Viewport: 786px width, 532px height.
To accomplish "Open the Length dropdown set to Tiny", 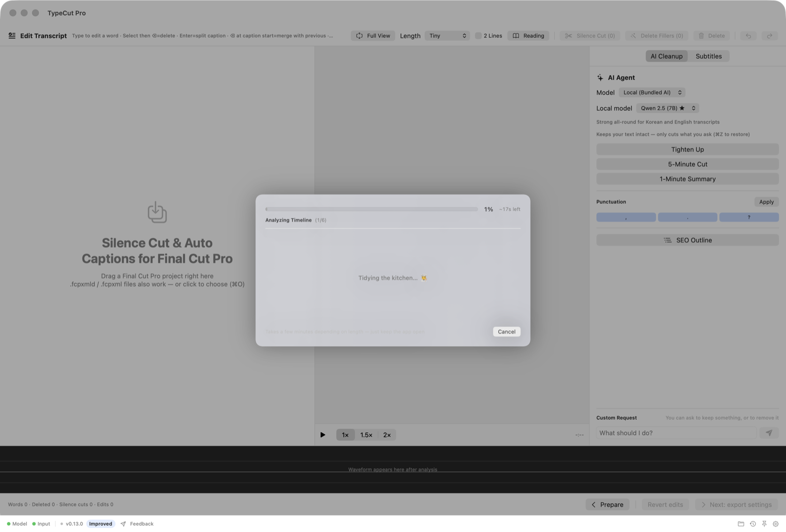I will [448, 36].
